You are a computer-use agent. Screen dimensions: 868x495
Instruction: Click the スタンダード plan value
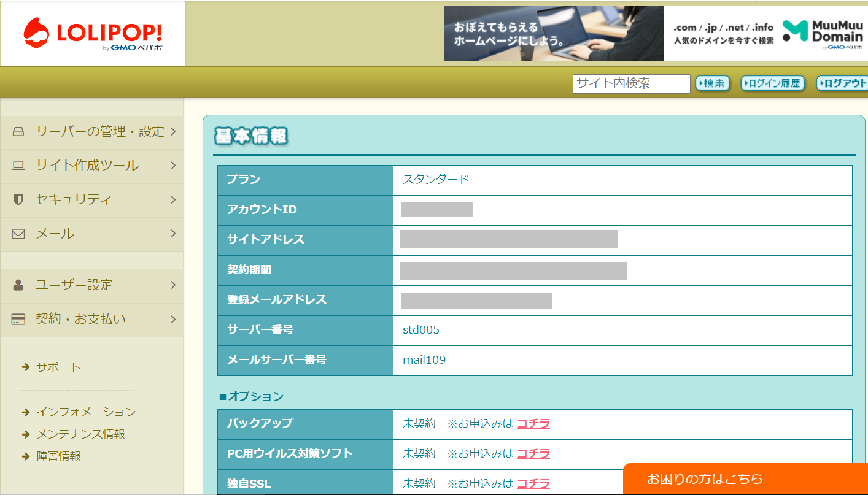(436, 180)
